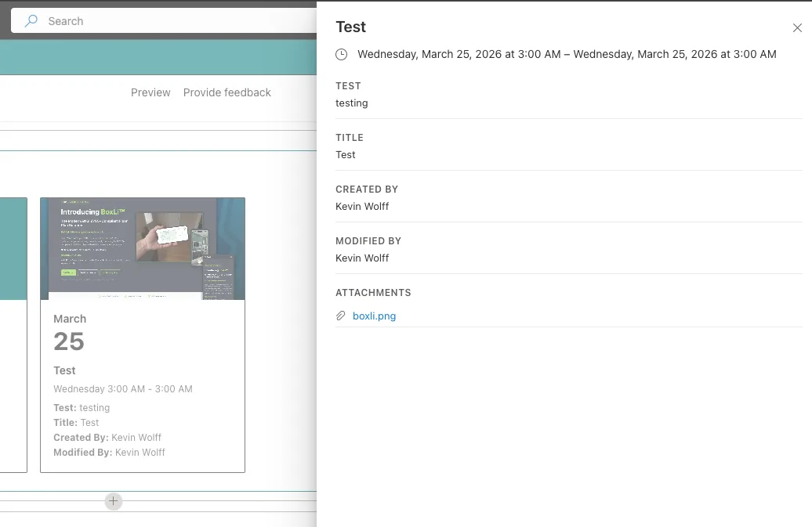This screenshot has width=812, height=527.
Task: Click Provide feedback
Action: [227, 92]
